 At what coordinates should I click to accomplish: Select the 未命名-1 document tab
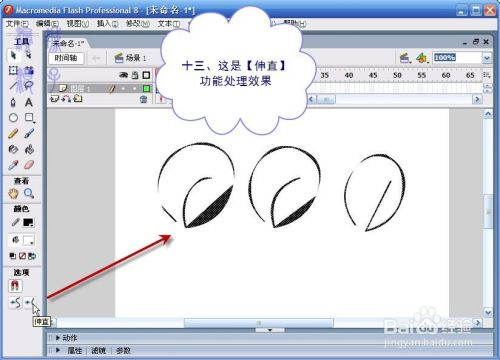click(68, 43)
